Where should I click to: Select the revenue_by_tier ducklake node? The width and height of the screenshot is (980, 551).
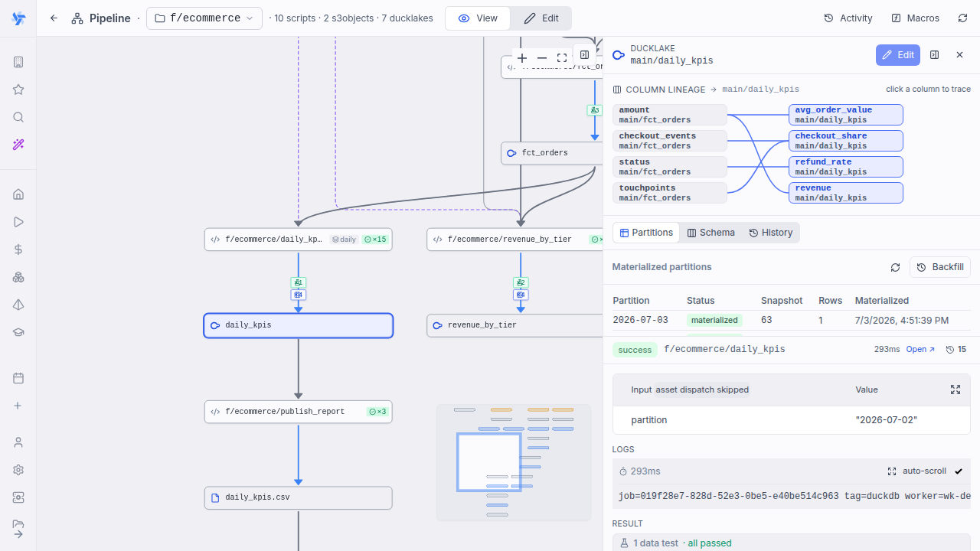[x=515, y=325]
